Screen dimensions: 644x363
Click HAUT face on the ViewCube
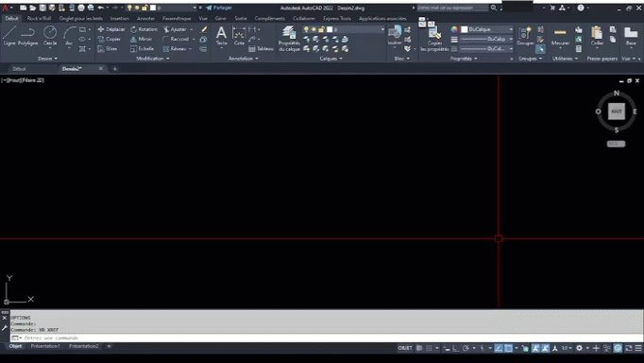(617, 112)
